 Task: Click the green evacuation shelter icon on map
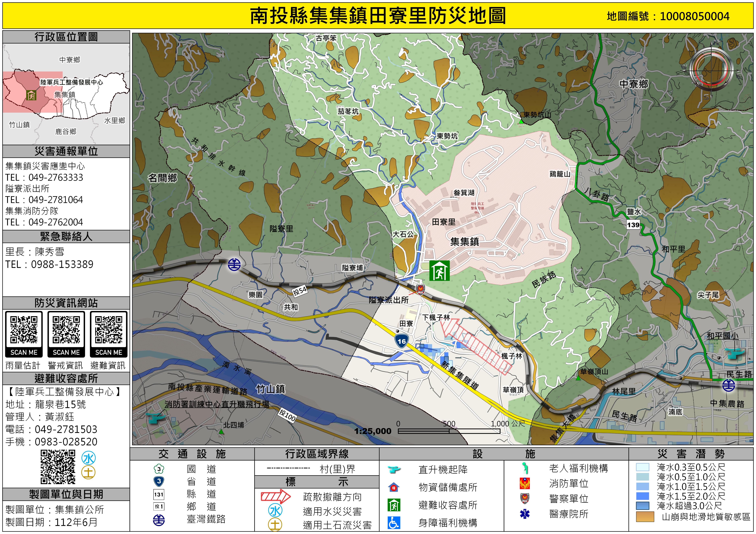[x=439, y=270]
